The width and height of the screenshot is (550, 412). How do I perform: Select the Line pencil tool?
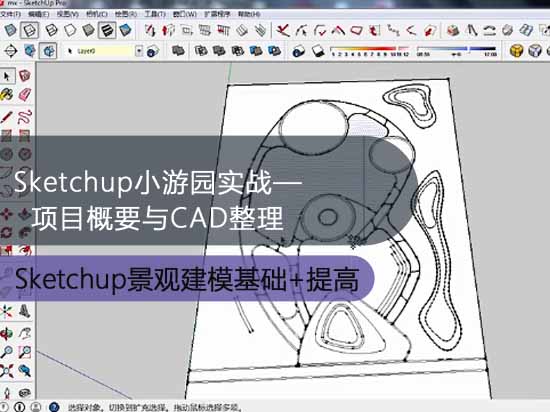pyautogui.click(x=7, y=117)
